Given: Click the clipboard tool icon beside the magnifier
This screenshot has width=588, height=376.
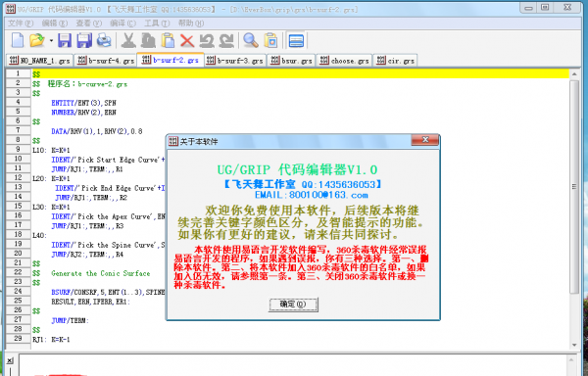Looking at the screenshot, I should (270, 40).
